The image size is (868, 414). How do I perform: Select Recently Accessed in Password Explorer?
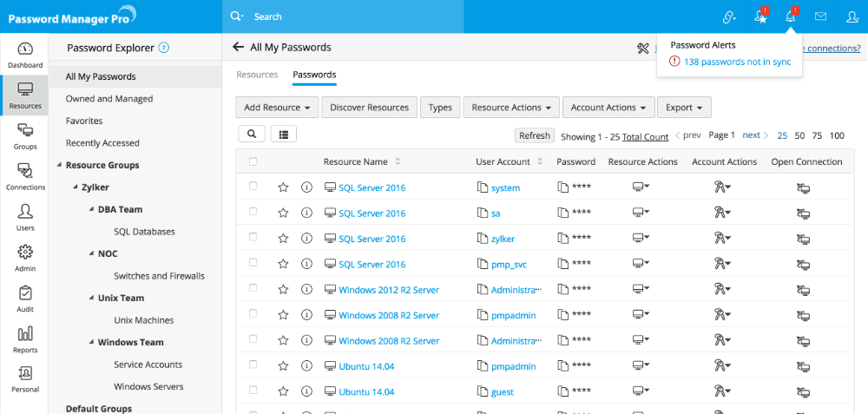point(102,143)
